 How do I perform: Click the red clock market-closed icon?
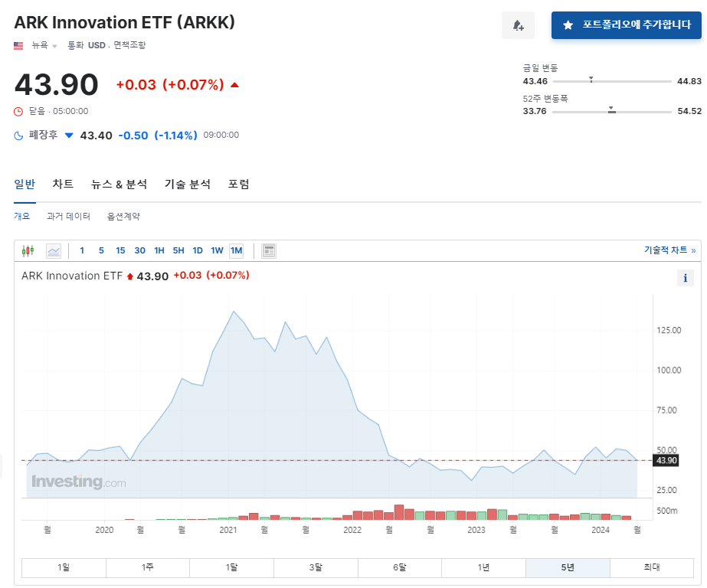[18, 111]
